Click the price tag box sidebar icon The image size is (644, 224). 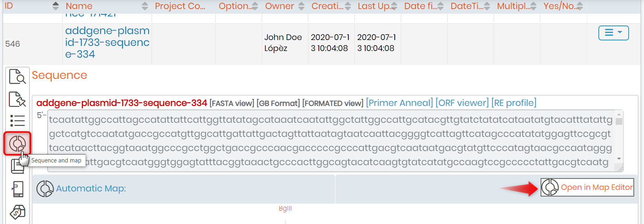tap(18, 212)
